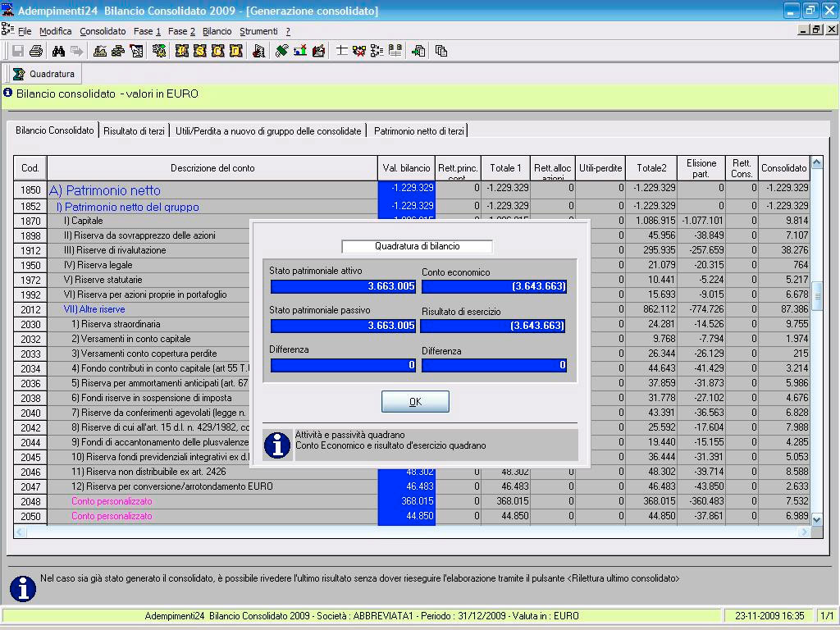The image size is (840, 630).
Task: Click the table's scroll down arrow
Action: pos(816,519)
